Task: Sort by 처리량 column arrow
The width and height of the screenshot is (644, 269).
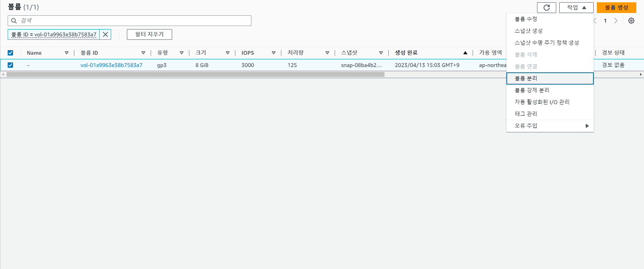Action: pos(327,53)
